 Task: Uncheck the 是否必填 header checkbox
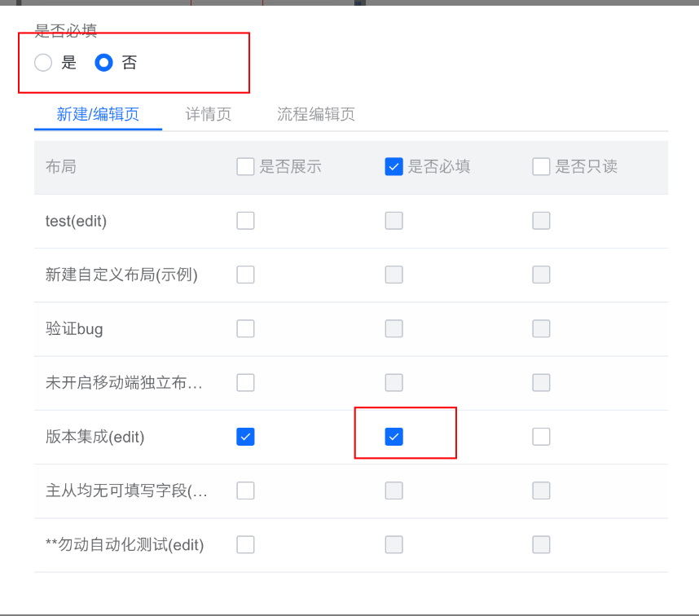tap(394, 167)
